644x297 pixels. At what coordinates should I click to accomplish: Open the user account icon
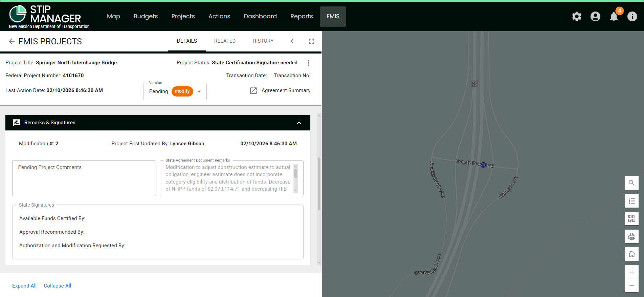pyautogui.click(x=595, y=16)
